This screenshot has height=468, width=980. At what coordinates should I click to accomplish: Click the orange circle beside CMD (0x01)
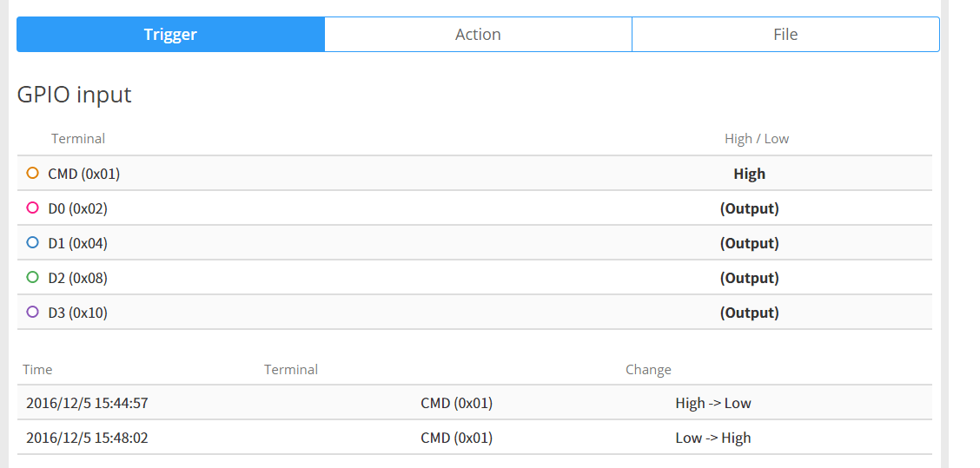click(33, 173)
